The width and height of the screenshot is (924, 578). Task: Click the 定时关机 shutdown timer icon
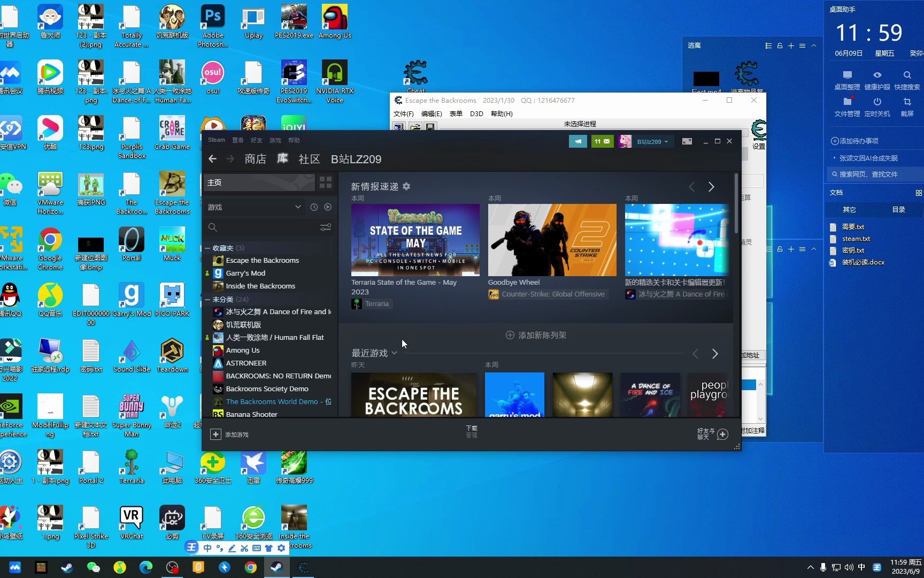pyautogui.click(x=877, y=102)
